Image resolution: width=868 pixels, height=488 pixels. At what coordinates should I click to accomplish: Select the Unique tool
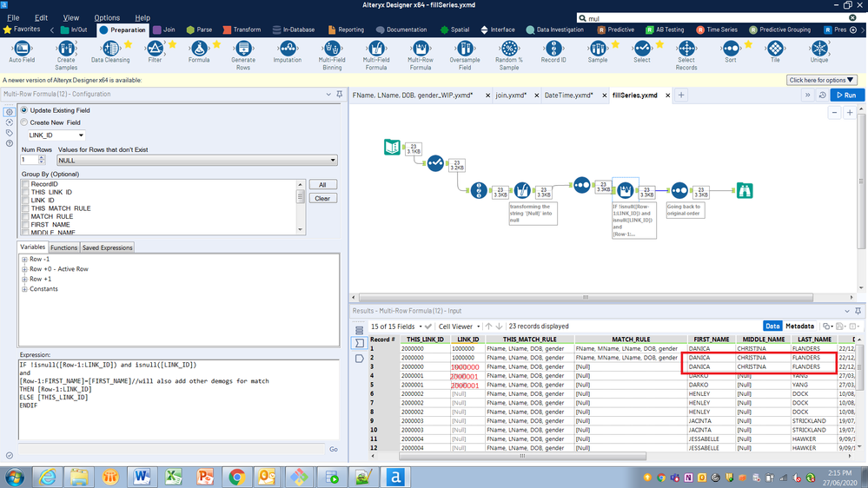pyautogui.click(x=819, y=52)
